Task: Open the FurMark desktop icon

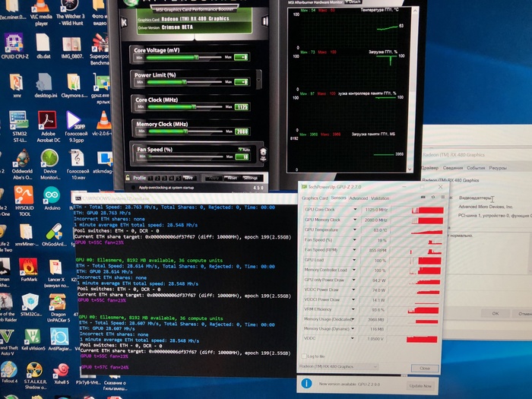Action: point(27,269)
